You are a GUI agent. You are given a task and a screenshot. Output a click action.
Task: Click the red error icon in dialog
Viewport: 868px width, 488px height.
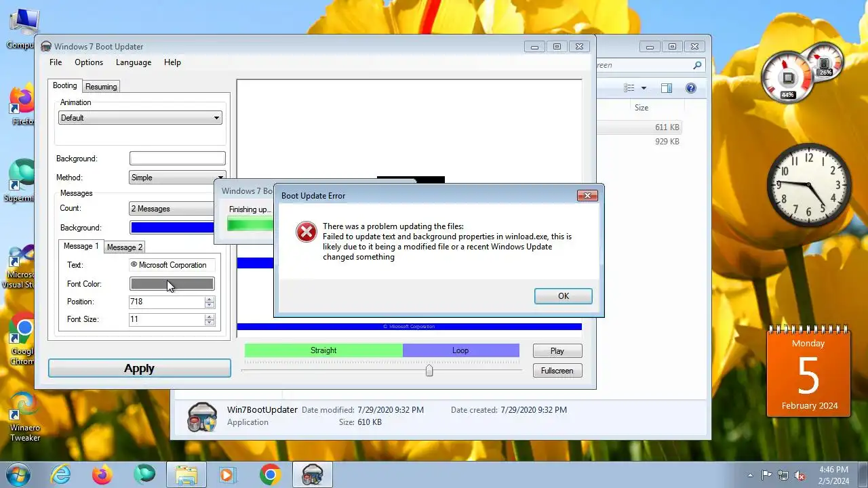pyautogui.click(x=307, y=232)
